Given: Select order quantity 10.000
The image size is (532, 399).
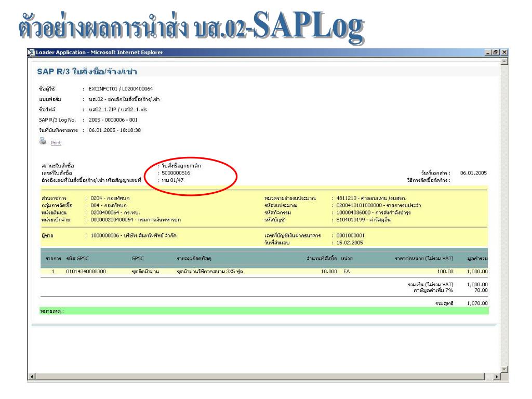Looking at the screenshot, I should coord(329,271).
